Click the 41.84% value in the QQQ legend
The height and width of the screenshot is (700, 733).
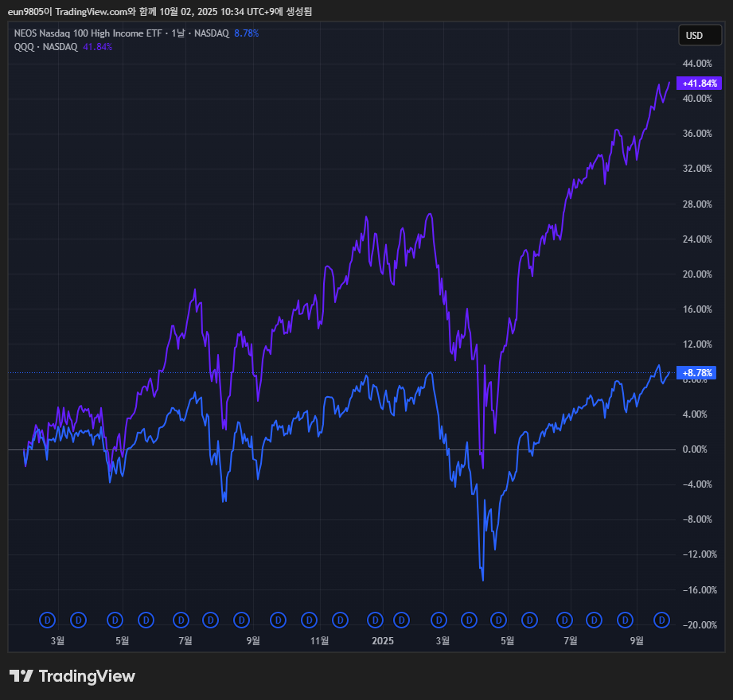click(97, 47)
